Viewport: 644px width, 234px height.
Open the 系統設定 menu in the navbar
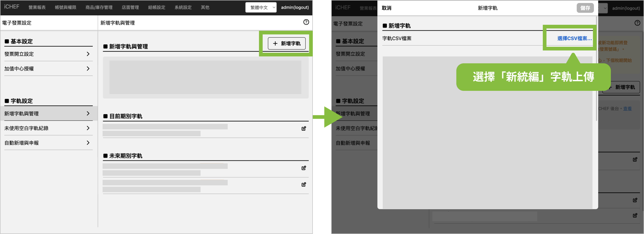coord(183,8)
